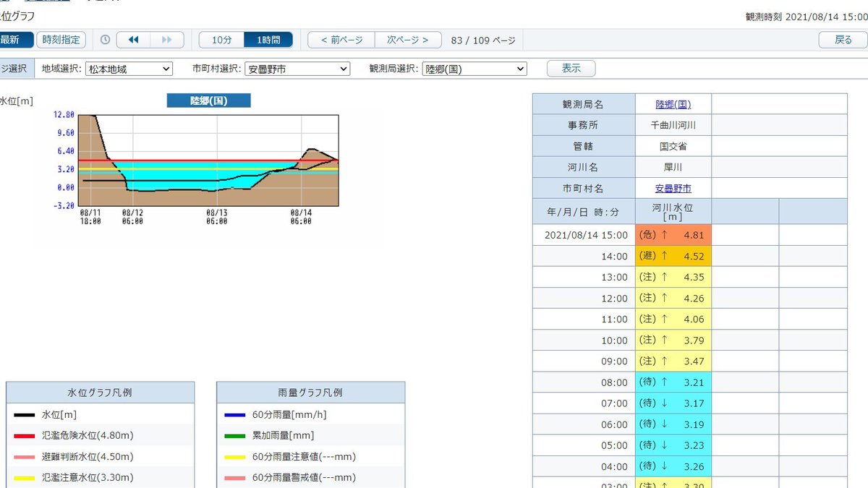Click the 4.06 water level cell
Viewport: 868px width, 488px height.
pyautogui.click(x=673, y=319)
